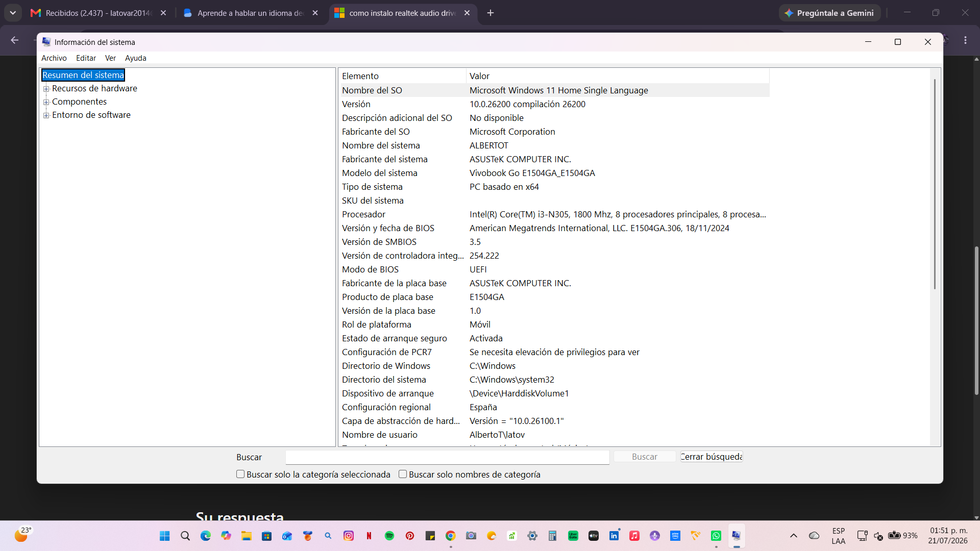Check Buscar solo nombres de categoría
Screen dimensions: 980x551
(403, 474)
